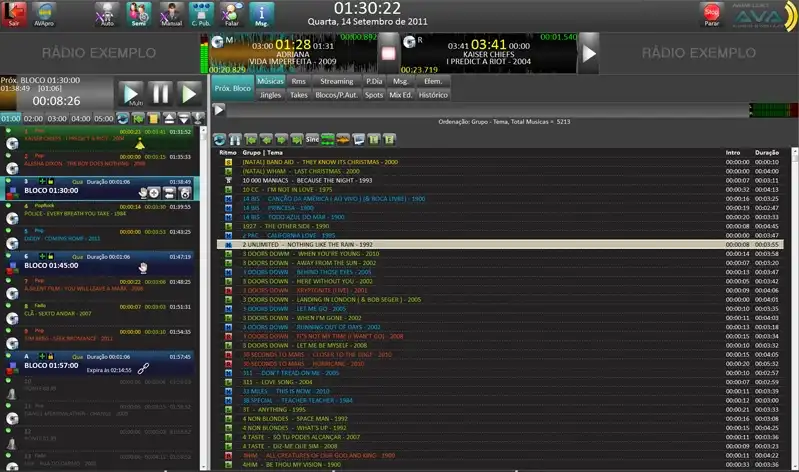Toggle the Sinc button
The image size is (799, 472).
[x=312, y=140]
